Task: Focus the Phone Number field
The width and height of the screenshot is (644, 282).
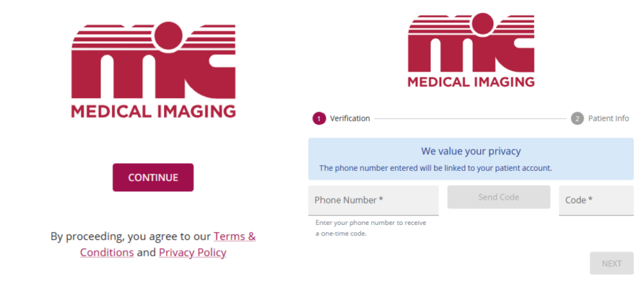Action: (x=373, y=200)
